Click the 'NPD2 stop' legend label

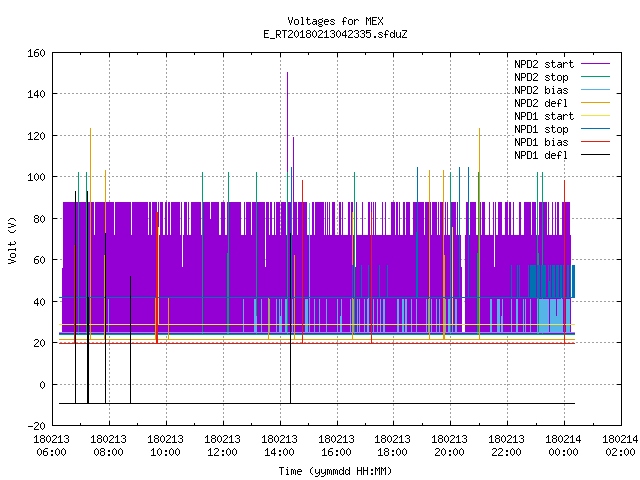click(541, 77)
